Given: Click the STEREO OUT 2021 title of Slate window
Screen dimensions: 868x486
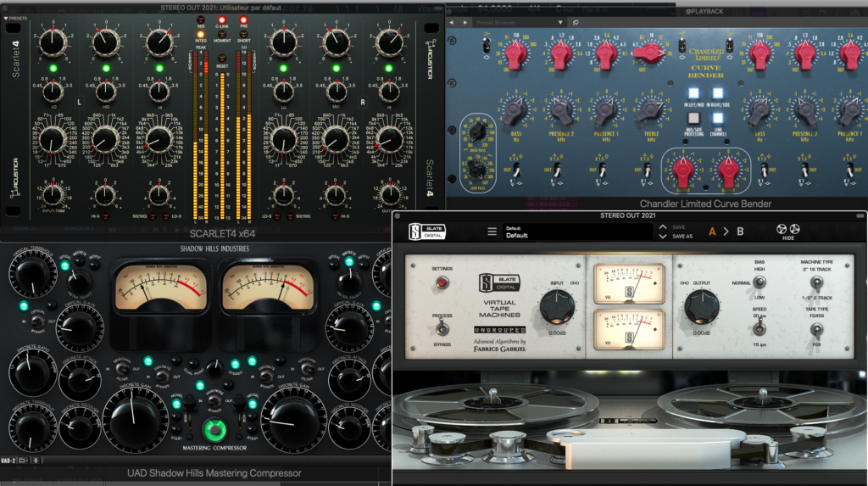Looking at the screenshot, I should 628,215.
